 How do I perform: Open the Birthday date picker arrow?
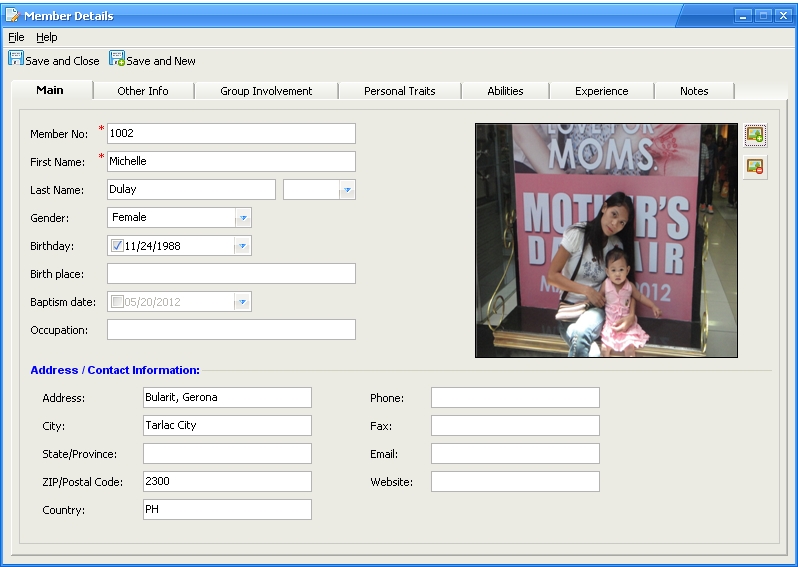243,246
